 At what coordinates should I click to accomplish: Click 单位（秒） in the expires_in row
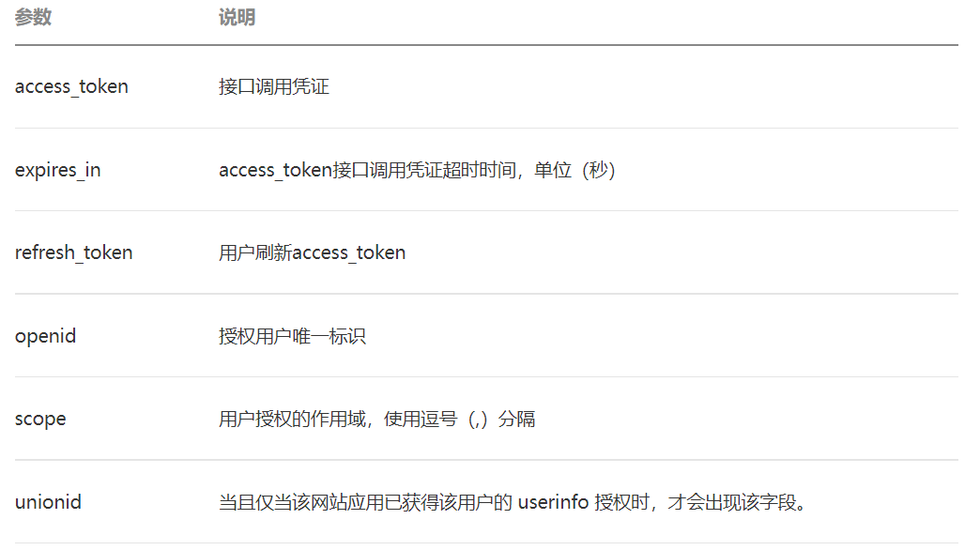coord(575,170)
